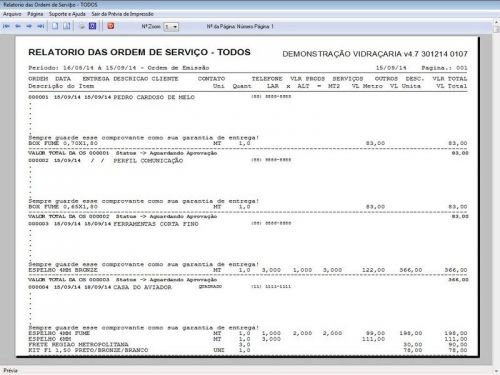The height and width of the screenshot is (375, 500).
Task: Open the Página menu
Action: tap(35, 14)
